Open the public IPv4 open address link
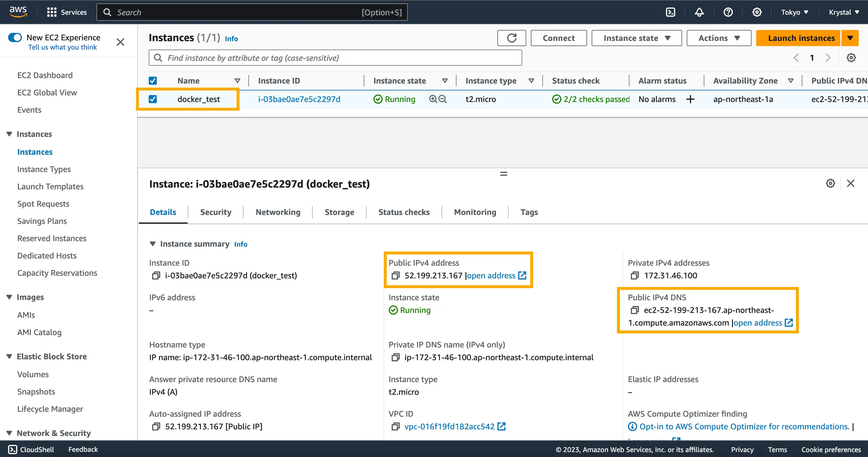Image resolution: width=868 pixels, height=457 pixels. point(496,276)
